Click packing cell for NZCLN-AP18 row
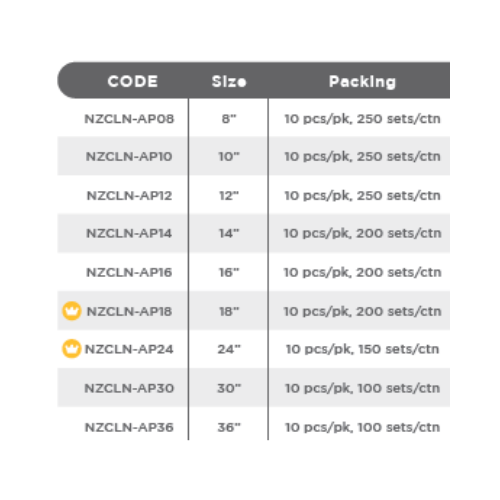500x500 pixels. [x=362, y=311]
